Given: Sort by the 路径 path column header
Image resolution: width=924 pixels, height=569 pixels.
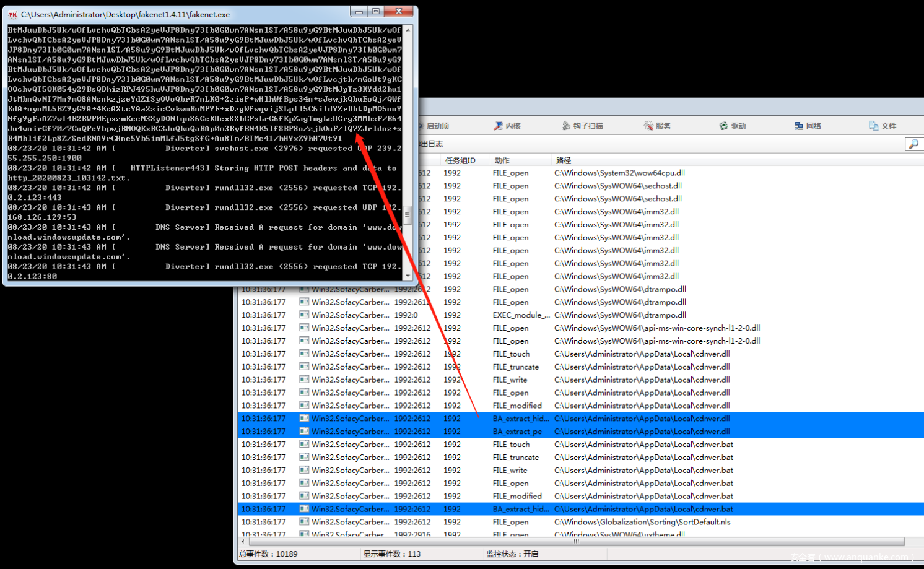Looking at the screenshot, I should [564, 160].
